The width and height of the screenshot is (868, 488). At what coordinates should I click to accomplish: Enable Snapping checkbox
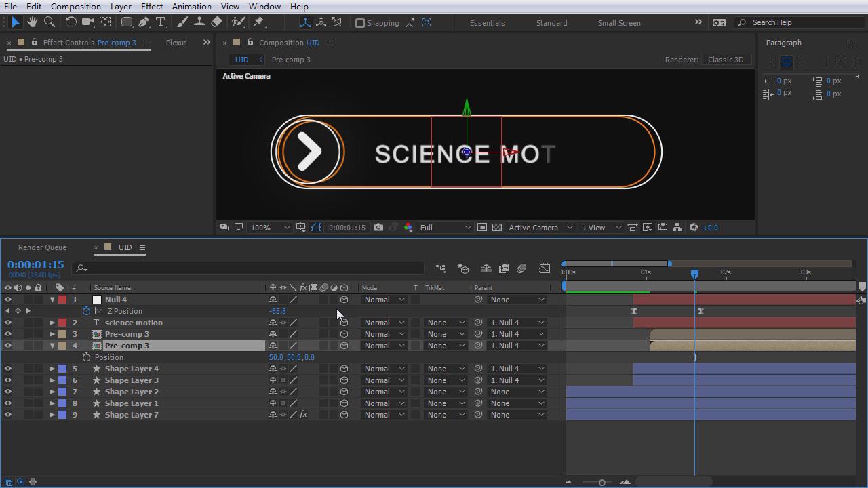pyautogui.click(x=360, y=23)
